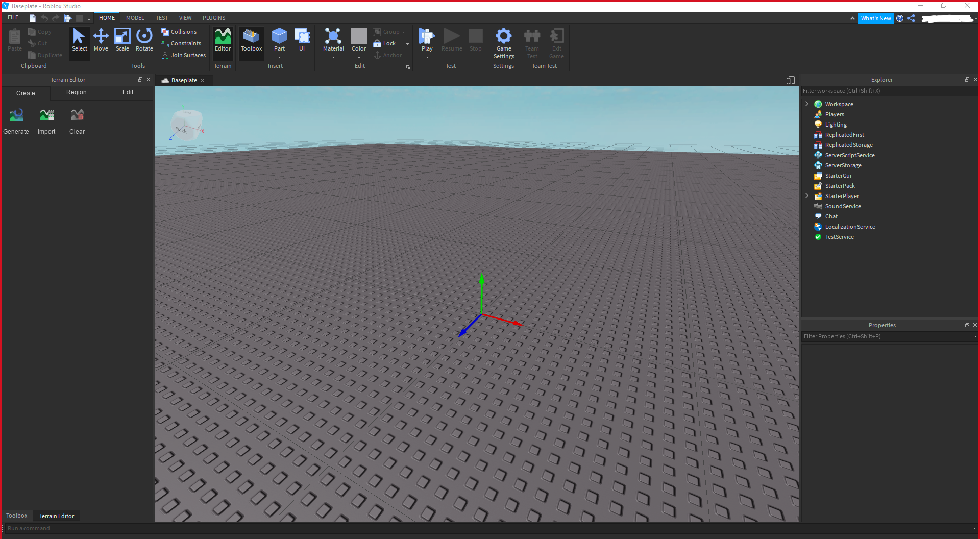The image size is (980, 539).
Task: Toggle the viewport layout icon
Action: tap(791, 80)
